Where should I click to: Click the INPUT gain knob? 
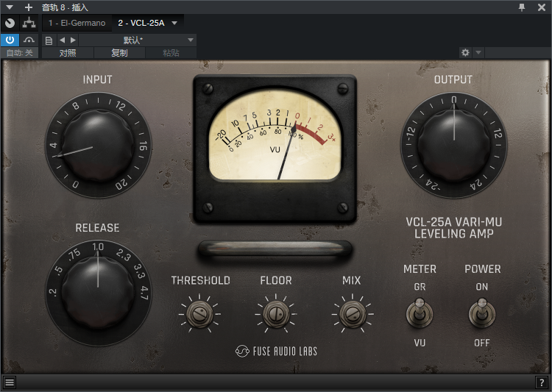point(98,146)
